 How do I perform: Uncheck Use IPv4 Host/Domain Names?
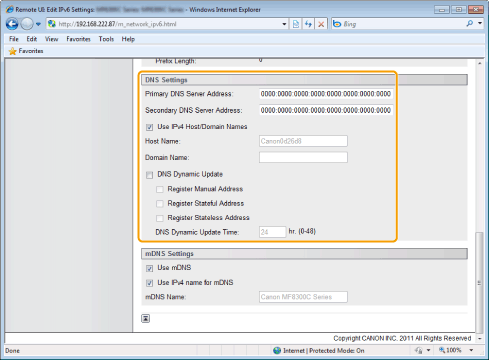click(149, 127)
